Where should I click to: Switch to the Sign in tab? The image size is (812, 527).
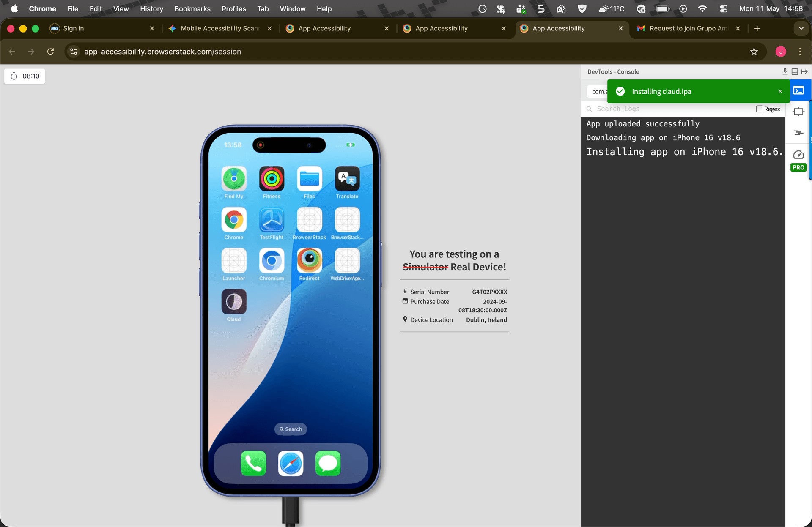tap(102, 28)
